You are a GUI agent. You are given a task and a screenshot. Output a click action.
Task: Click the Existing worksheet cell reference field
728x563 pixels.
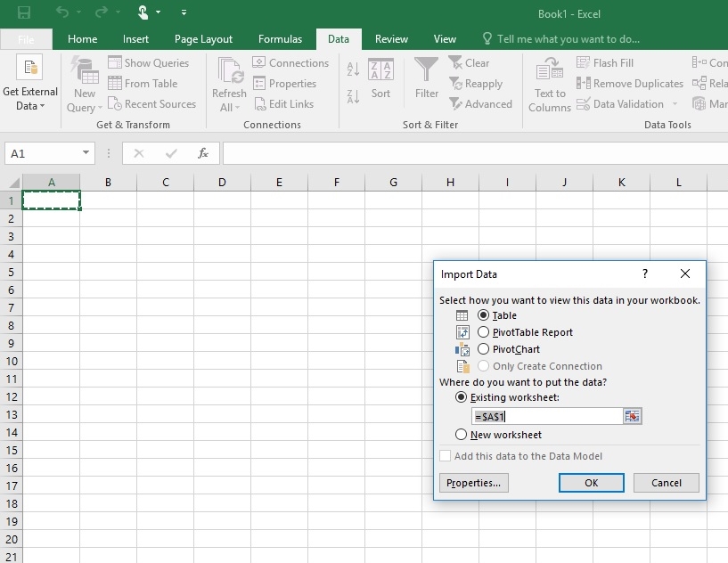(545, 416)
